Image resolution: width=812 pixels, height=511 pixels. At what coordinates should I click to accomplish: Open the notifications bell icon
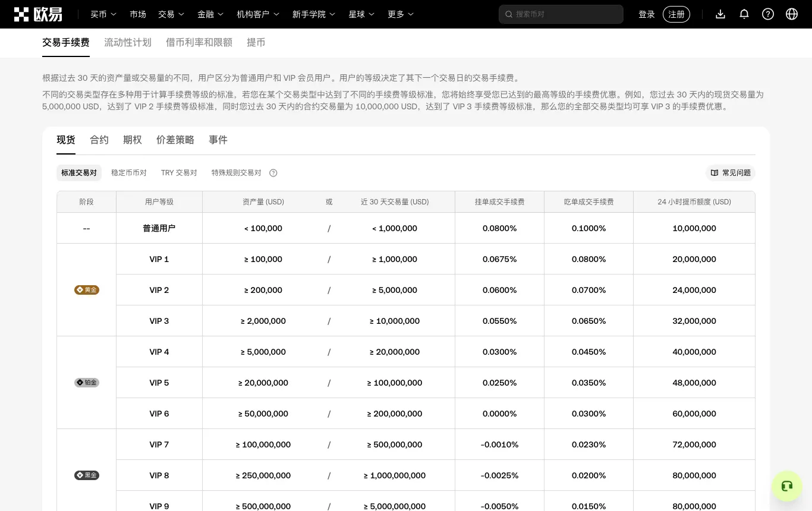(x=744, y=14)
